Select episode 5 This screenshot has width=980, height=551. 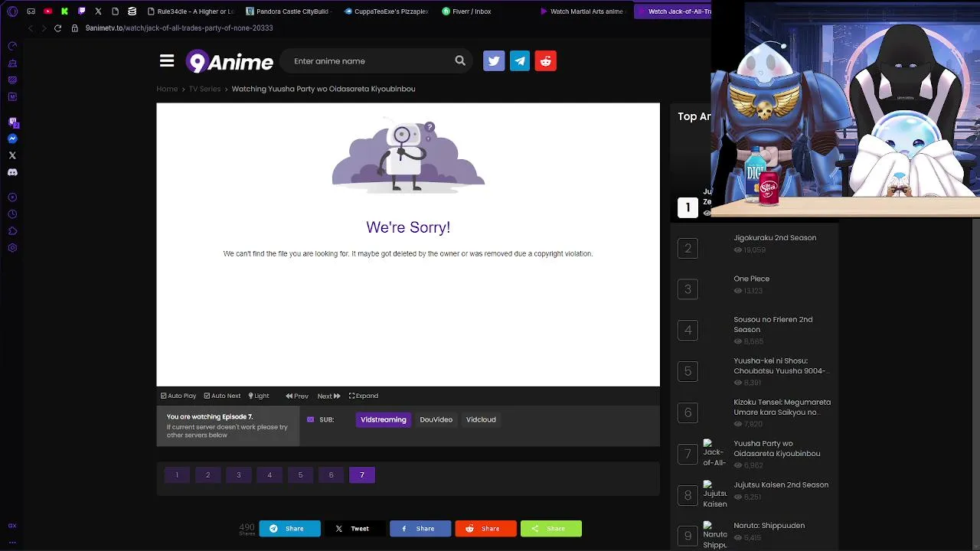[300, 475]
